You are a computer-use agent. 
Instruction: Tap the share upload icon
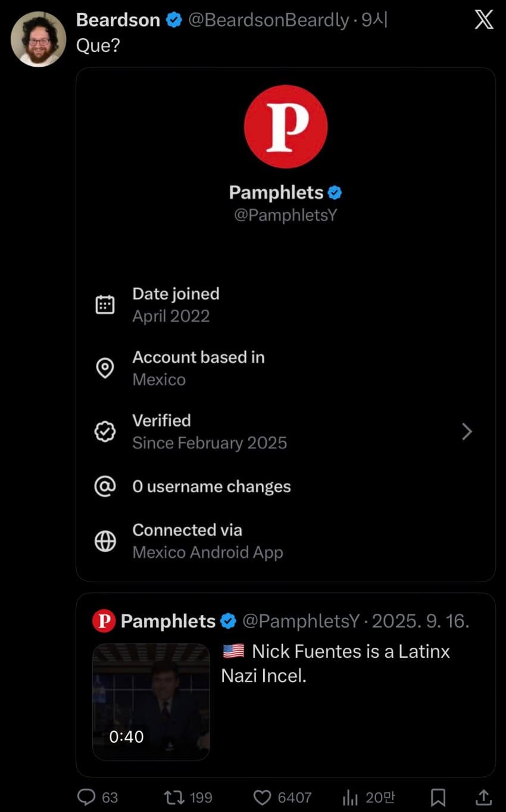484,797
